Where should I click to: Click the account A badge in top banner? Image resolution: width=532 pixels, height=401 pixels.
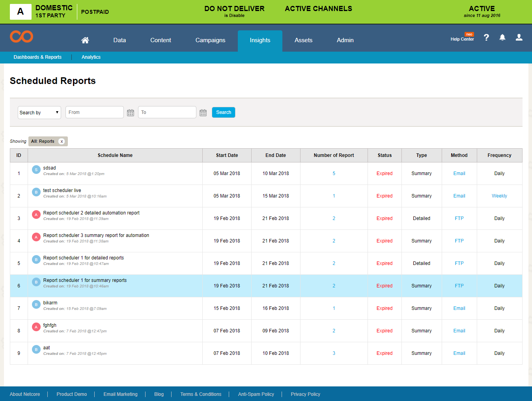(21, 12)
